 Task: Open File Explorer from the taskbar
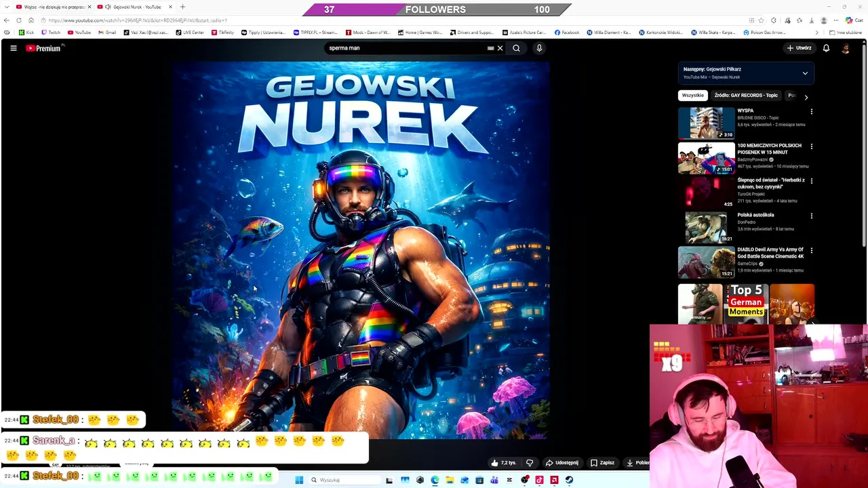pyautogui.click(x=450, y=480)
